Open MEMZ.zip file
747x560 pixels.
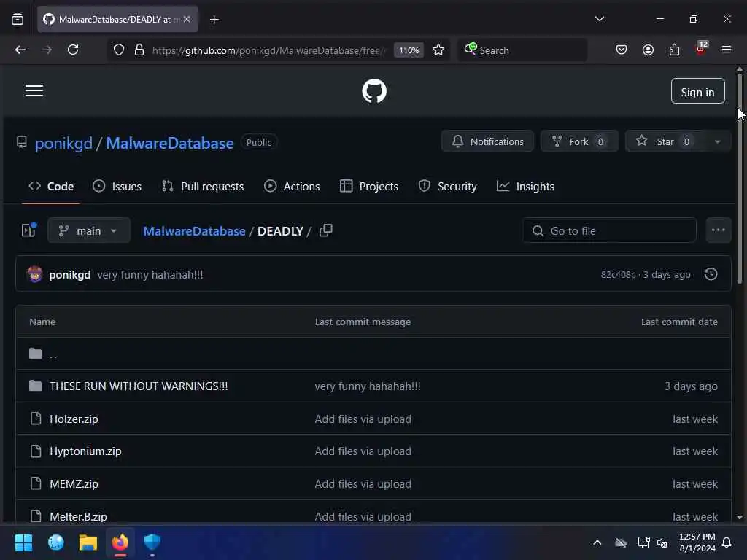pos(74,484)
